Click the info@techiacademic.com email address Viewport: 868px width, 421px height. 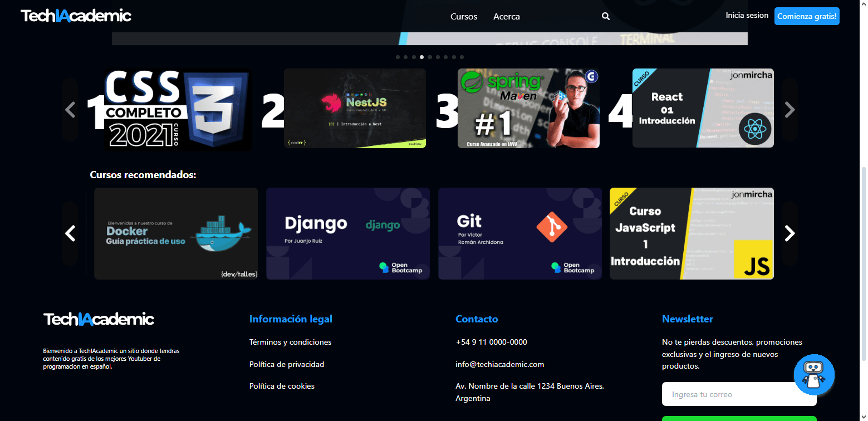(499, 364)
